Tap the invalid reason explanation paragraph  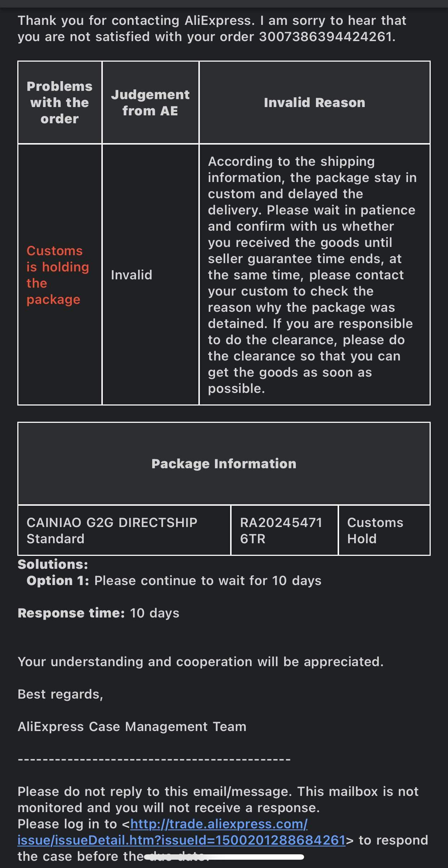pyautogui.click(x=312, y=275)
